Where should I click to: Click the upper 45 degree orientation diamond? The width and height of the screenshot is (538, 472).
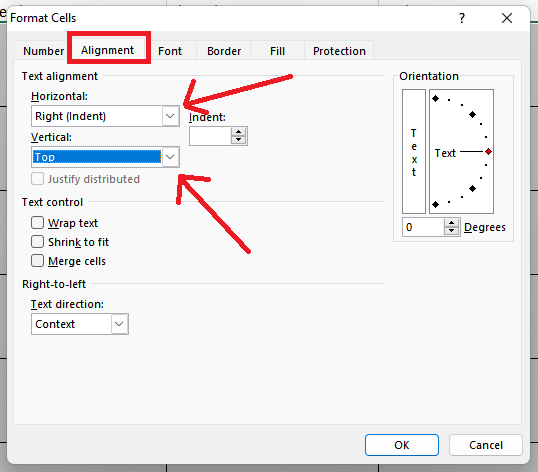pos(472,115)
